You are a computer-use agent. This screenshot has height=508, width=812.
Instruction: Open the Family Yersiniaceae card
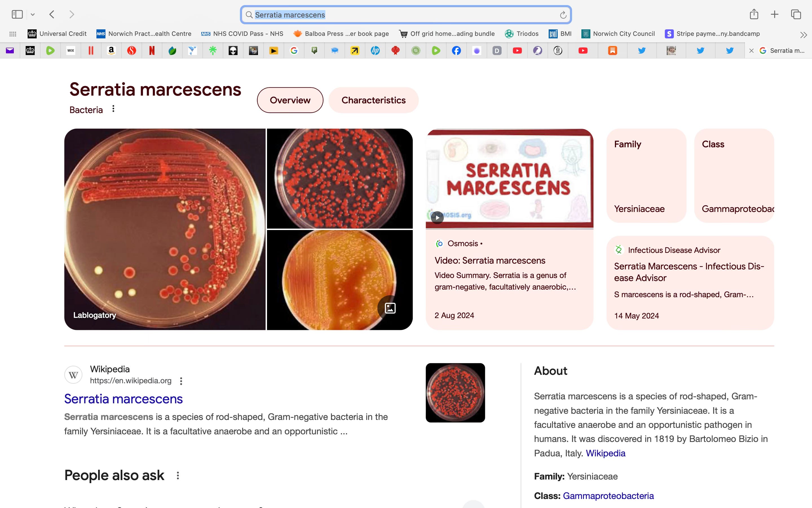coord(646,175)
